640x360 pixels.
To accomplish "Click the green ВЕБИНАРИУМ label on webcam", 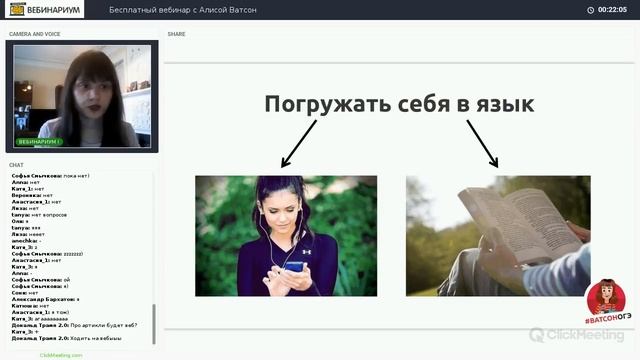I will click(40, 142).
